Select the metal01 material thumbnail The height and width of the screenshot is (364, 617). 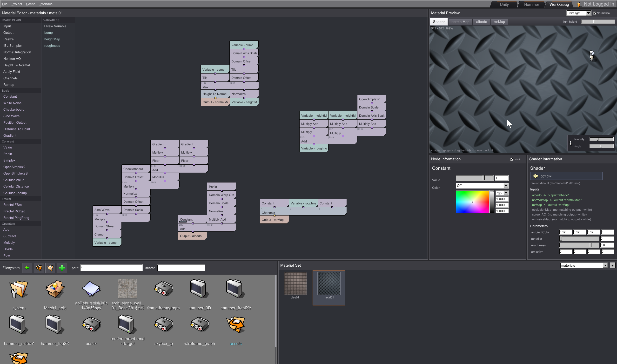(329, 283)
